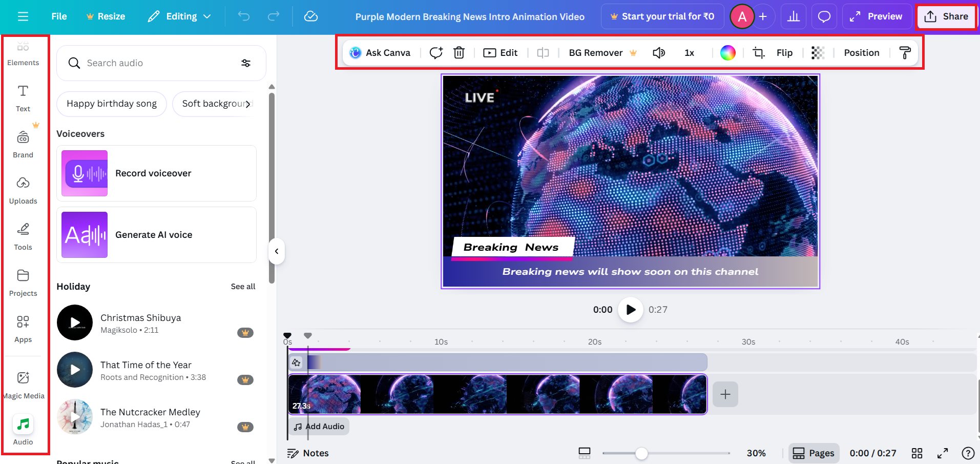Click Generate AI voice card
The image size is (980, 464).
point(156,235)
